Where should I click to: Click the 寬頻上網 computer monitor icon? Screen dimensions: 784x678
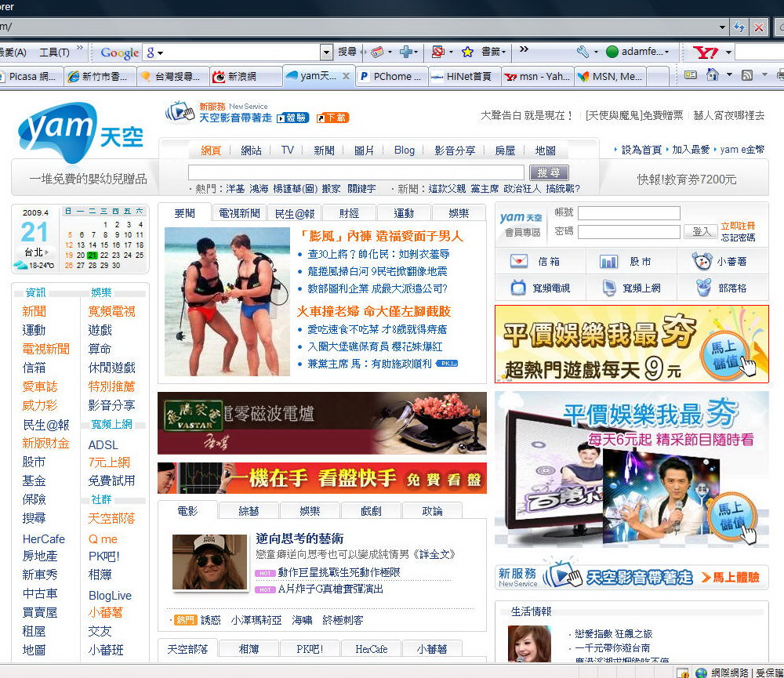point(608,288)
